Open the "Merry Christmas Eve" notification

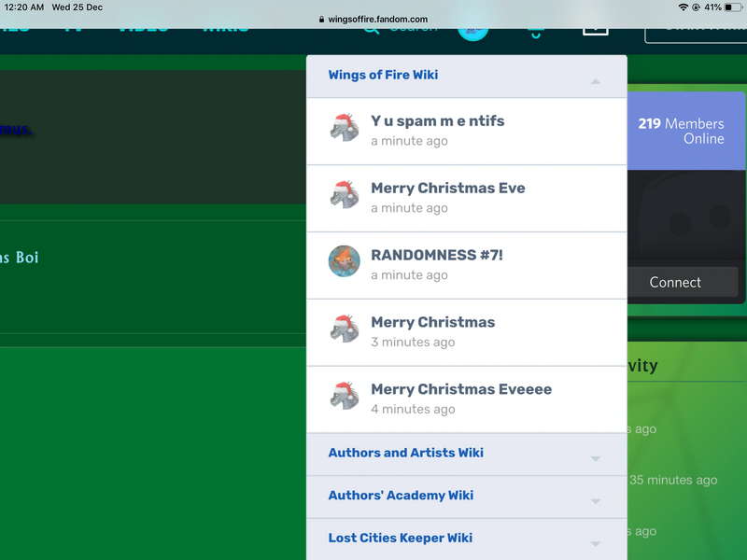point(447,189)
